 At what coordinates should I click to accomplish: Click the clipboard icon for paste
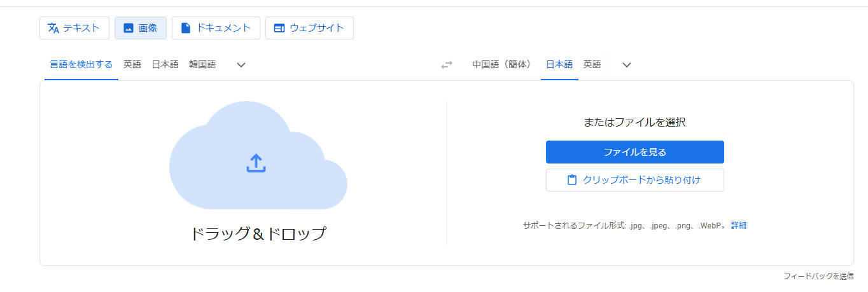(572, 180)
